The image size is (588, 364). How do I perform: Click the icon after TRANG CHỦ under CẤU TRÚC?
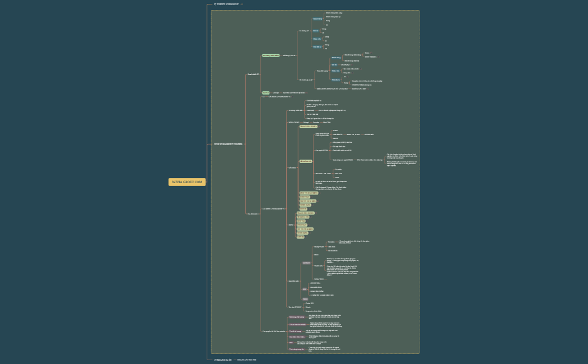318,127
